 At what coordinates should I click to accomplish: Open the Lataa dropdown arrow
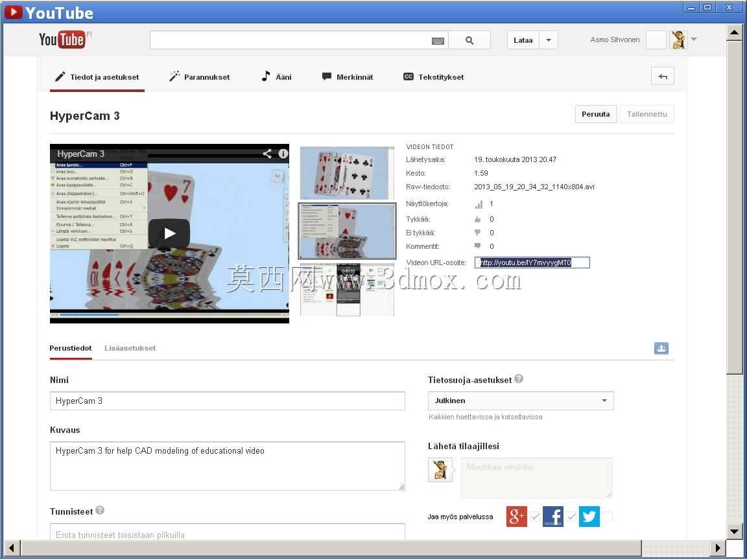pos(549,40)
